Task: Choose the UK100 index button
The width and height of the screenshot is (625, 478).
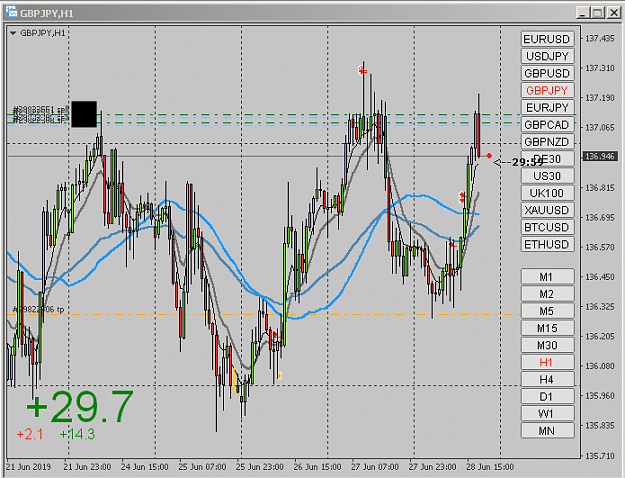Action: pyautogui.click(x=547, y=193)
